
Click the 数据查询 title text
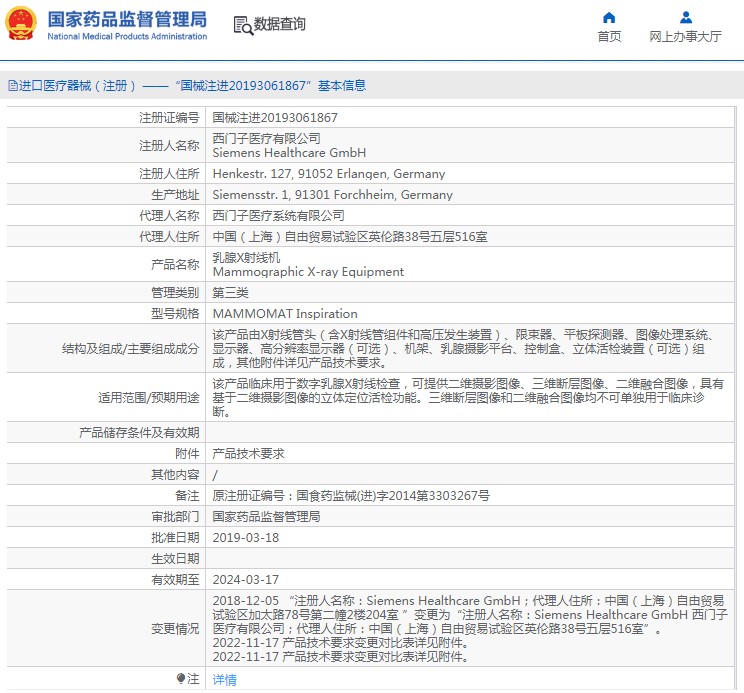pos(279,24)
